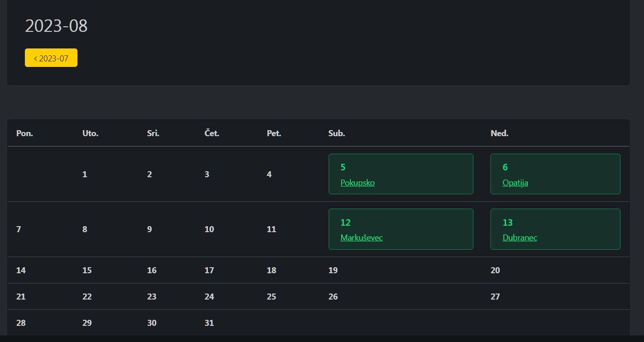Click day 14 in the calendar
This screenshot has height=342, width=644.
21,270
